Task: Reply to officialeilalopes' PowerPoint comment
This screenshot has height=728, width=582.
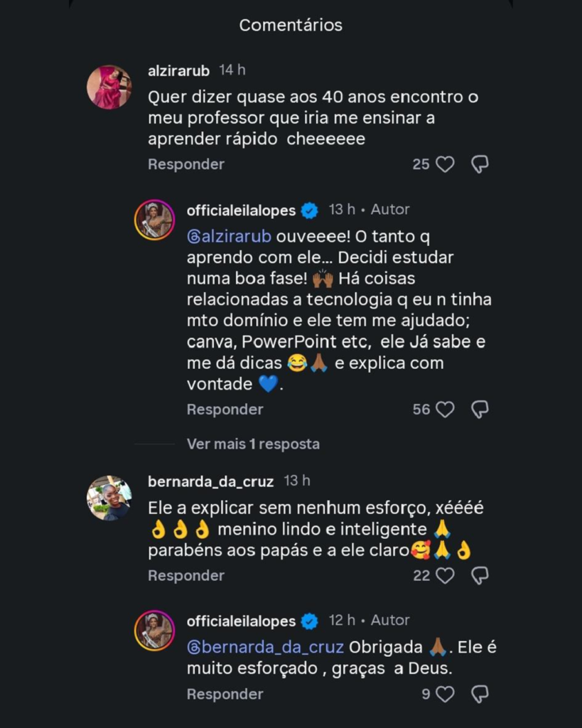Action: [x=225, y=409]
